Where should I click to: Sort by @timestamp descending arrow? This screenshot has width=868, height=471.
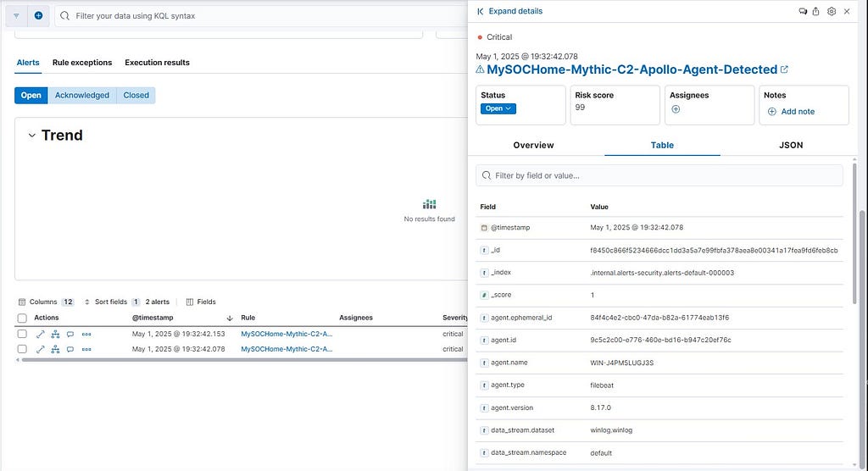pos(230,319)
